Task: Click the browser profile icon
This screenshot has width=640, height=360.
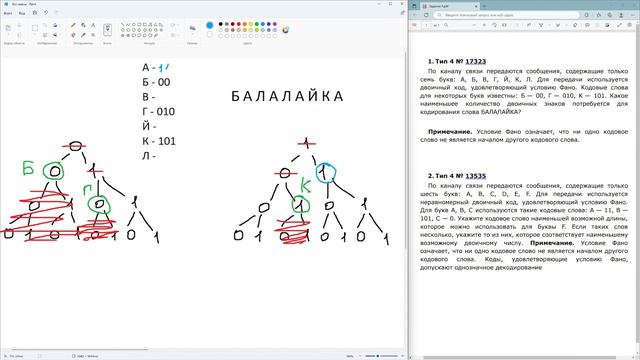Action: [621, 15]
